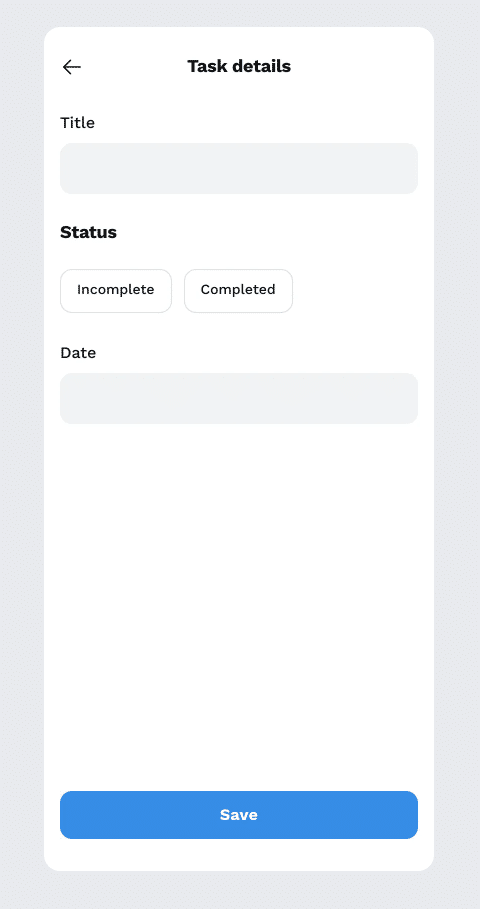
Task: Open the Date input field
Action: [x=239, y=398]
